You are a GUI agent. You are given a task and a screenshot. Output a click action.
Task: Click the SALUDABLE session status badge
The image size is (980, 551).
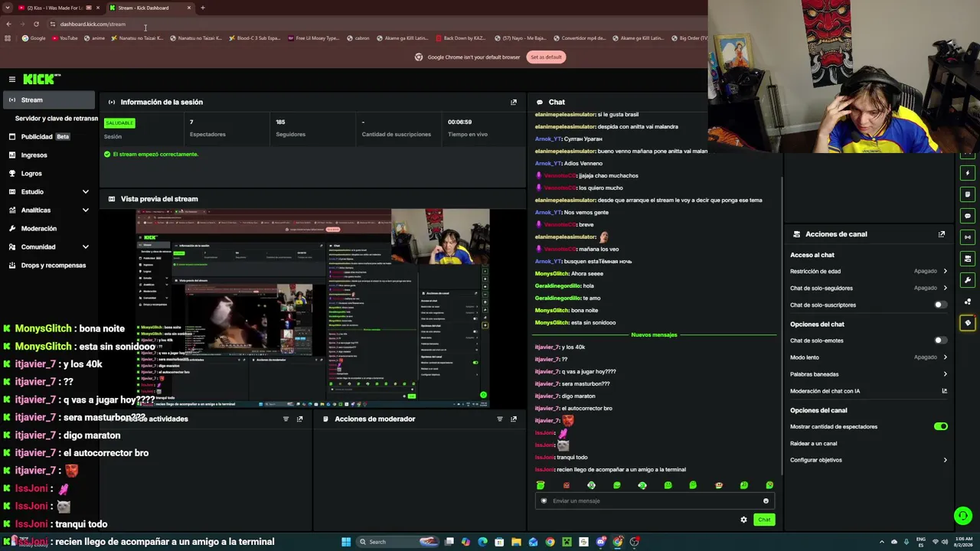[119, 123]
